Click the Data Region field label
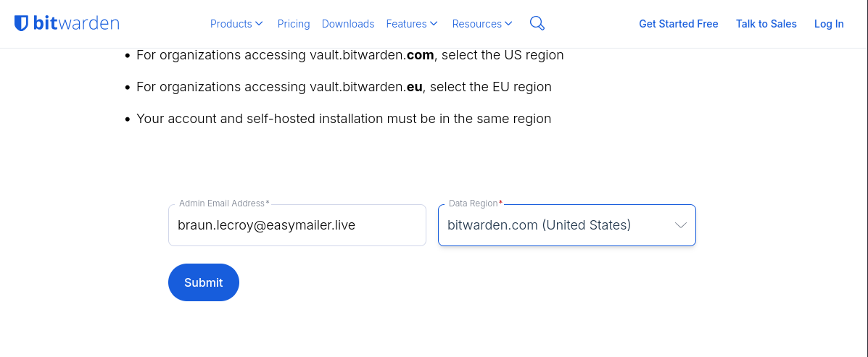868x357 pixels. (x=474, y=203)
